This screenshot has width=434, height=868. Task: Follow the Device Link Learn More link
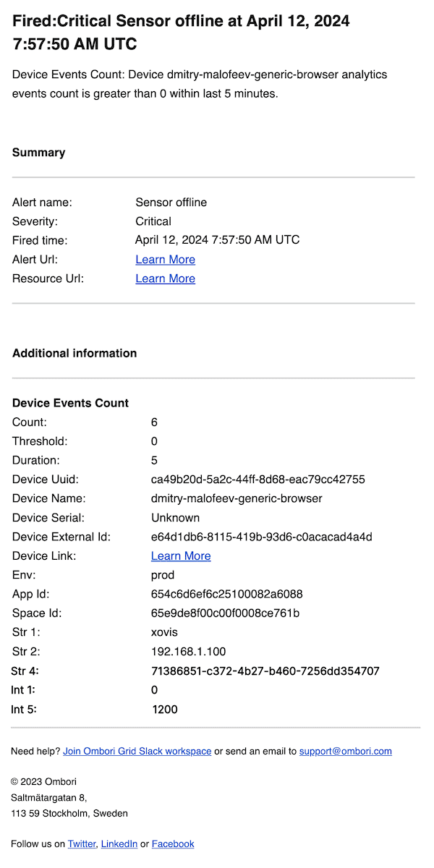tap(181, 556)
